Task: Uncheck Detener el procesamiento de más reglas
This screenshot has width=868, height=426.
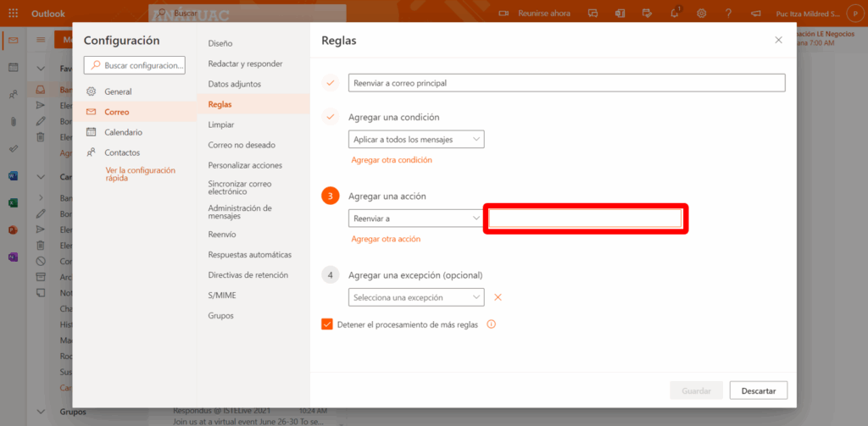Action: [327, 324]
